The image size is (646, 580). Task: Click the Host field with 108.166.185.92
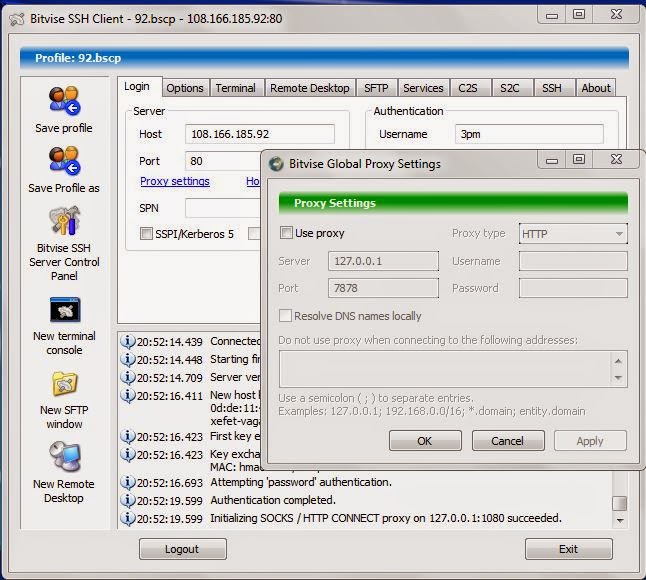point(260,134)
